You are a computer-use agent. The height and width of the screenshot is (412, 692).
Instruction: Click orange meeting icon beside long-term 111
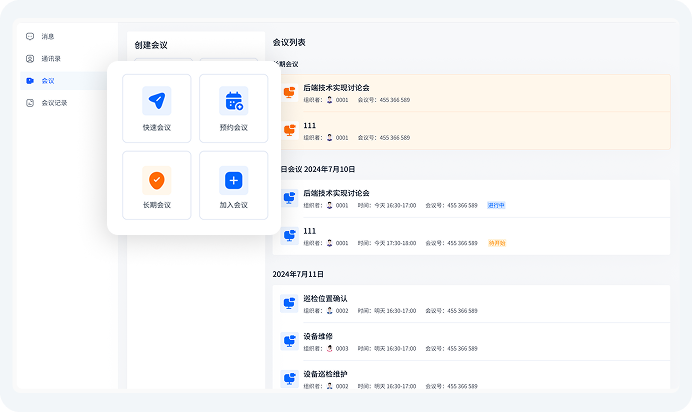click(x=290, y=131)
